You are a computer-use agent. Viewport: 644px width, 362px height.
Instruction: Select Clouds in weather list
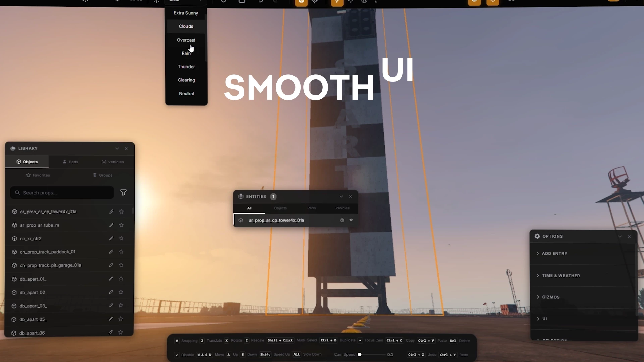point(186,26)
